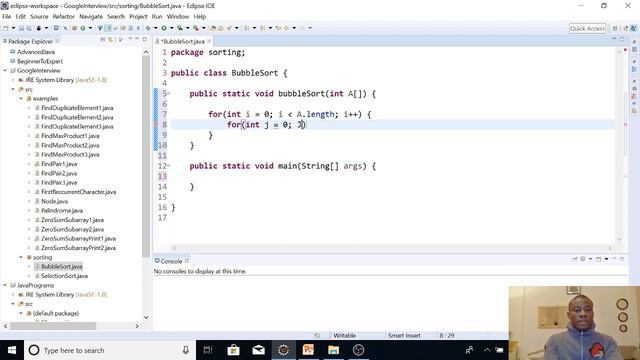Click the Eclipse taskbar icon
The height and width of the screenshot is (360, 640).
pos(283,350)
